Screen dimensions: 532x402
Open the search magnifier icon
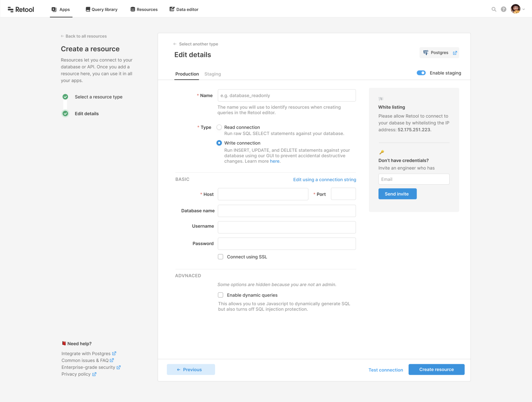click(494, 9)
